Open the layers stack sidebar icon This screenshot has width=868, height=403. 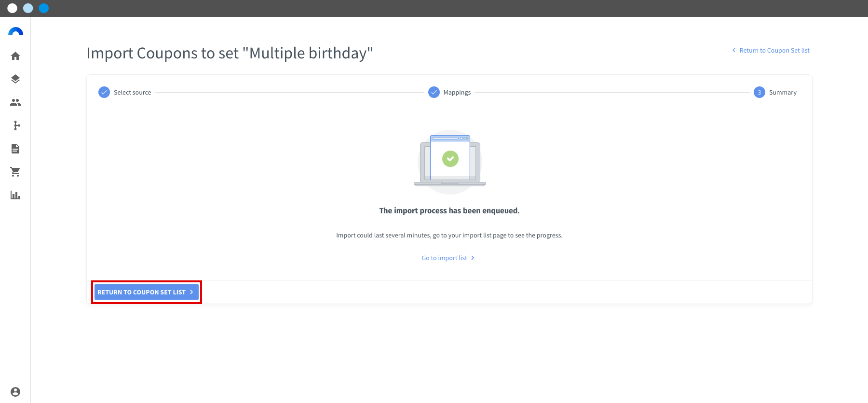click(x=15, y=79)
